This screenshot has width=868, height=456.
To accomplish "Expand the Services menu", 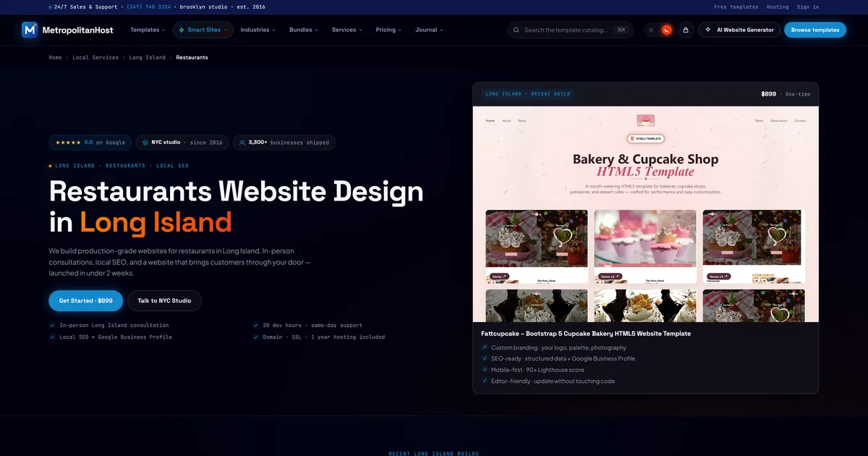I will coord(346,30).
